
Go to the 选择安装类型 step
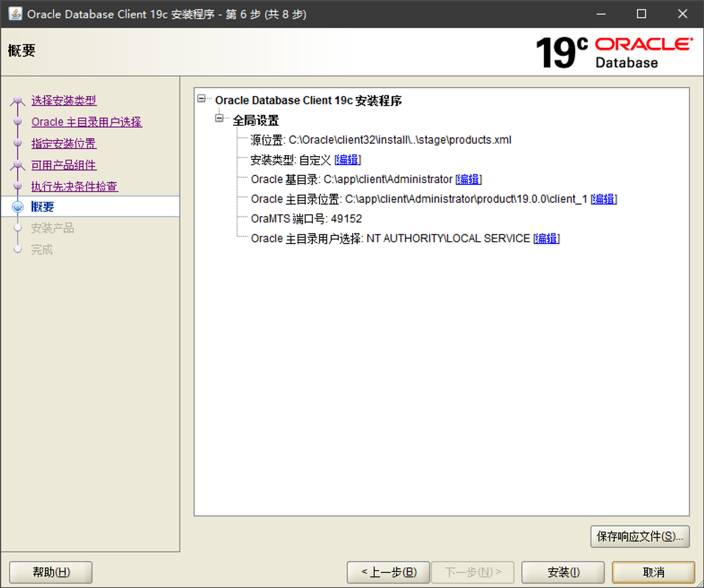click(64, 100)
